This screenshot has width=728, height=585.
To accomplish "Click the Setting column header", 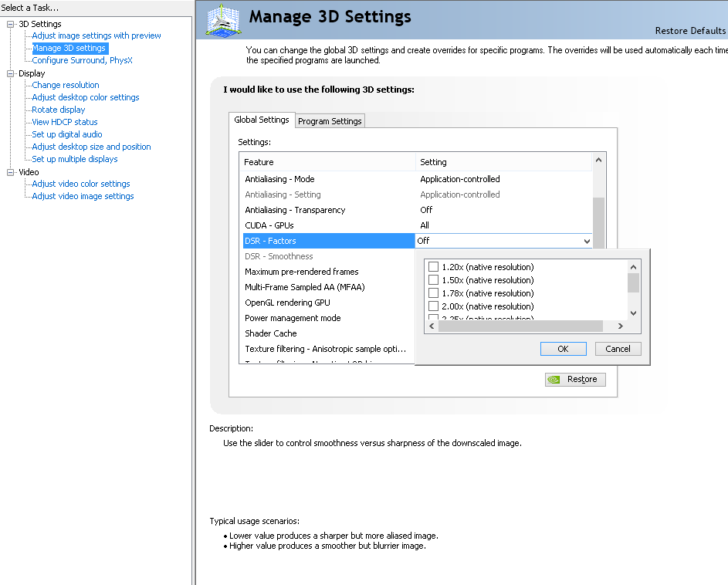I will click(x=504, y=162).
